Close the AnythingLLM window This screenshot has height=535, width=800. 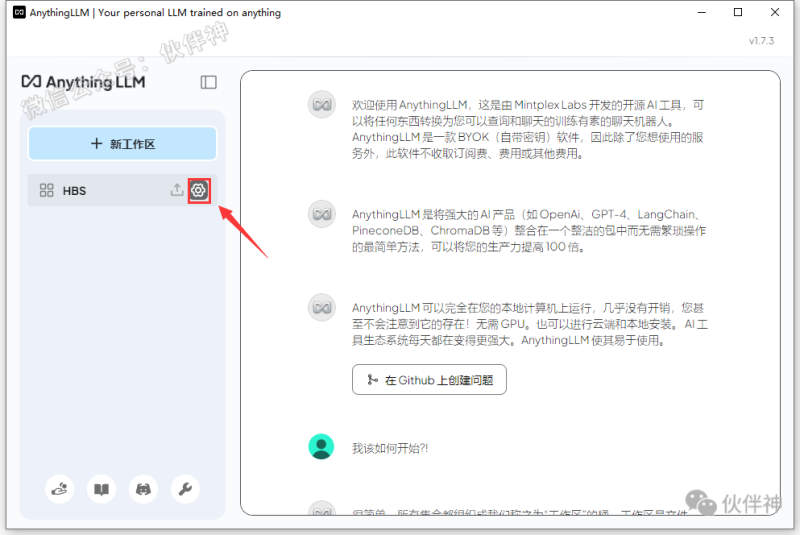point(776,13)
